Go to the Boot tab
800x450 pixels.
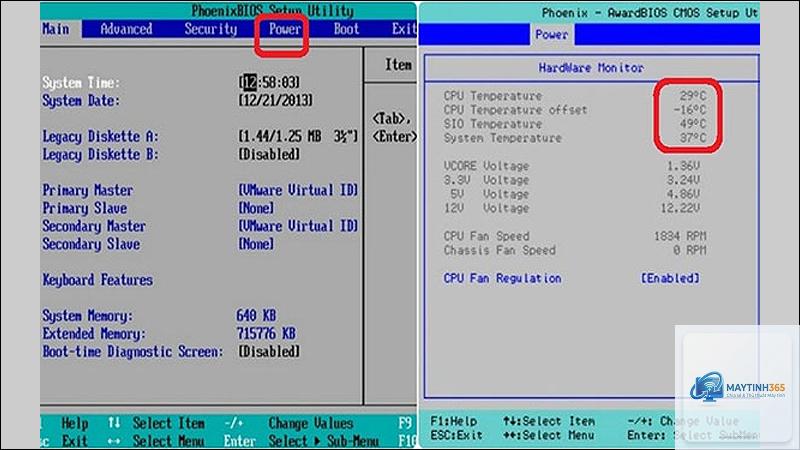coord(346,29)
